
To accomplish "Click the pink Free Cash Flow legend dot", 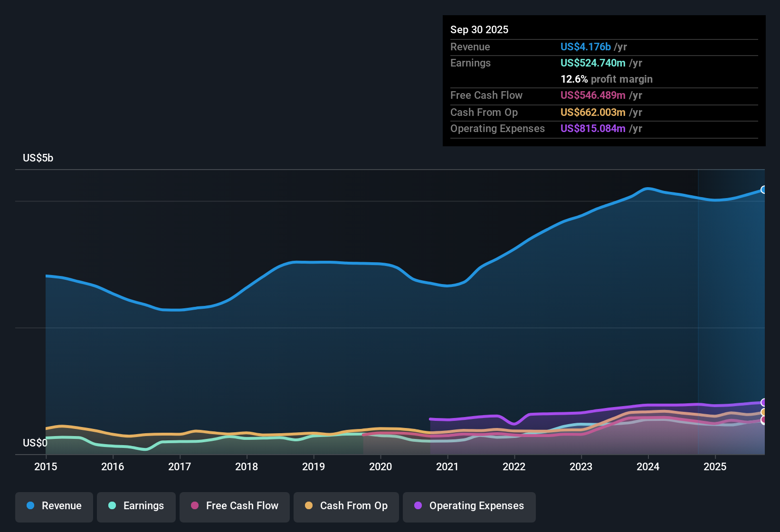I will coord(194,506).
